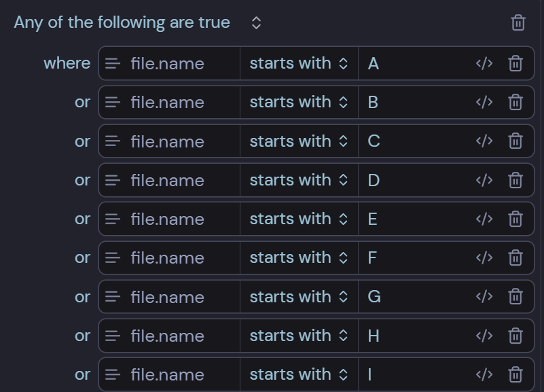Remove the 'starts with D' filter row
The image size is (544, 392).
[x=515, y=180]
